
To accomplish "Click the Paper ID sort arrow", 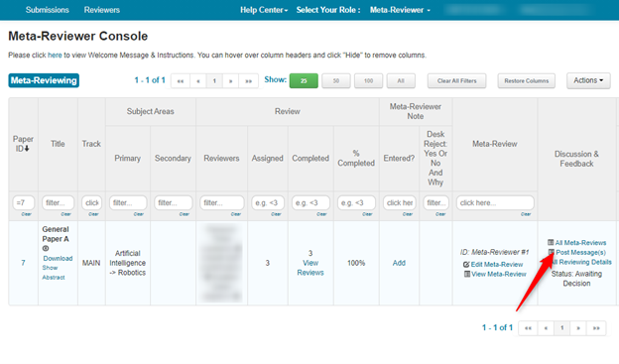I will point(27,149).
